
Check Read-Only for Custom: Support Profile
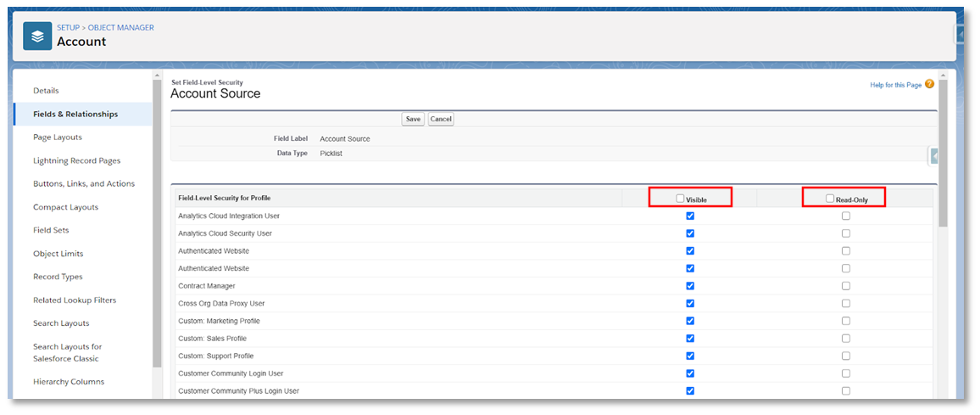[x=845, y=356]
